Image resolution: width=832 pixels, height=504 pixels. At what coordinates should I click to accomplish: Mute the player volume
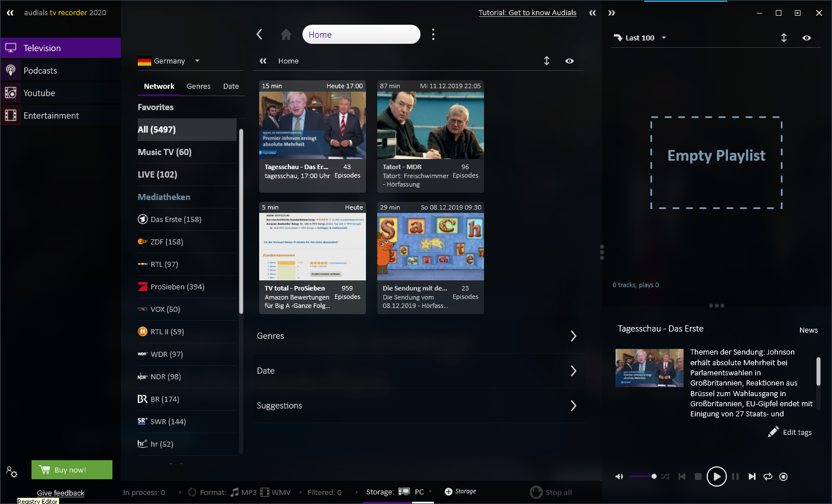click(619, 476)
